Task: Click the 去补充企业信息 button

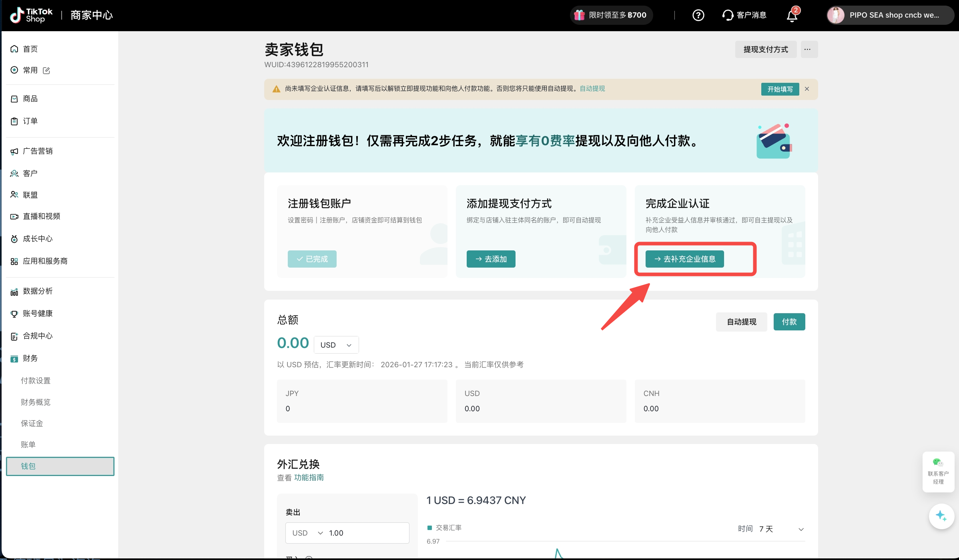Action: click(x=684, y=259)
